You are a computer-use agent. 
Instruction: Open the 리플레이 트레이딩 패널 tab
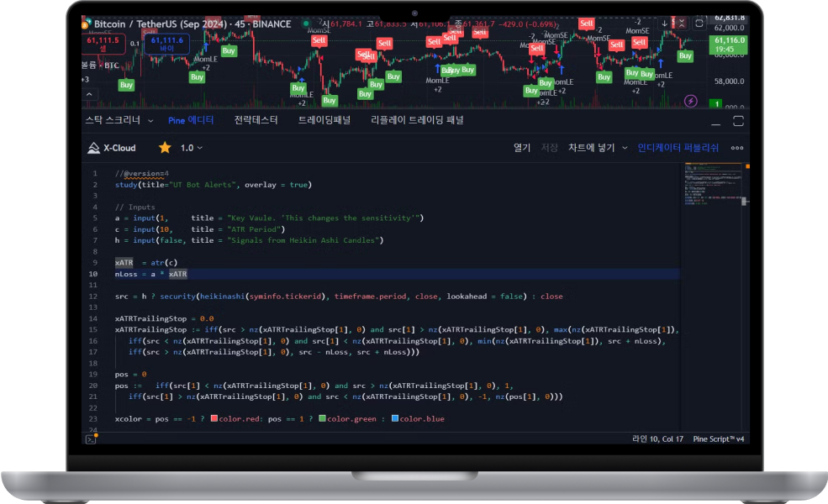pyautogui.click(x=417, y=120)
